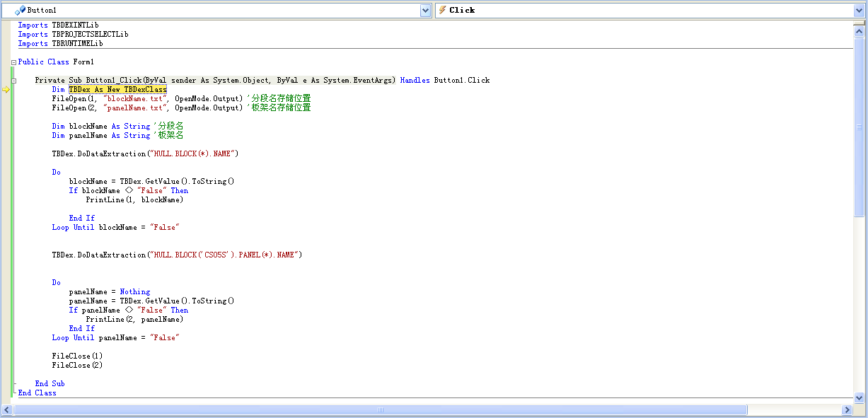Open the Click method name dropdown
The image size is (868, 418).
click(x=859, y=10)
